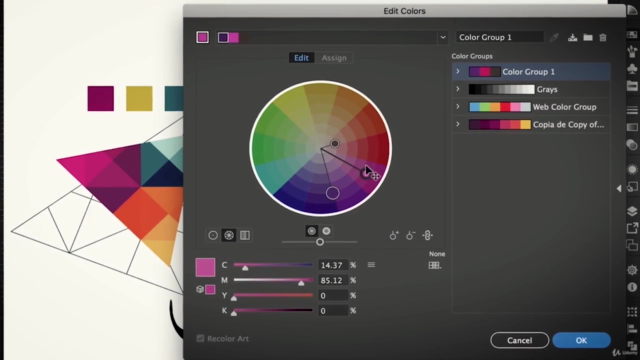Hide color group storage with side arrow
640x360 pixels.
[x=619, y=189]
